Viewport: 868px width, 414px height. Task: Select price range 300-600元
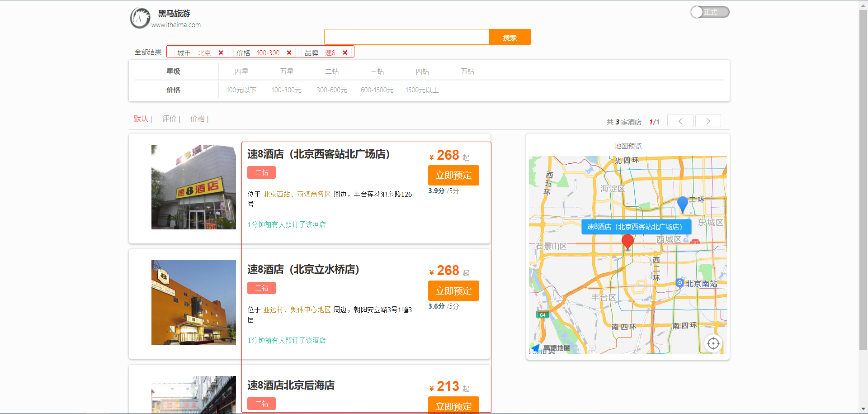click(332, 90)
